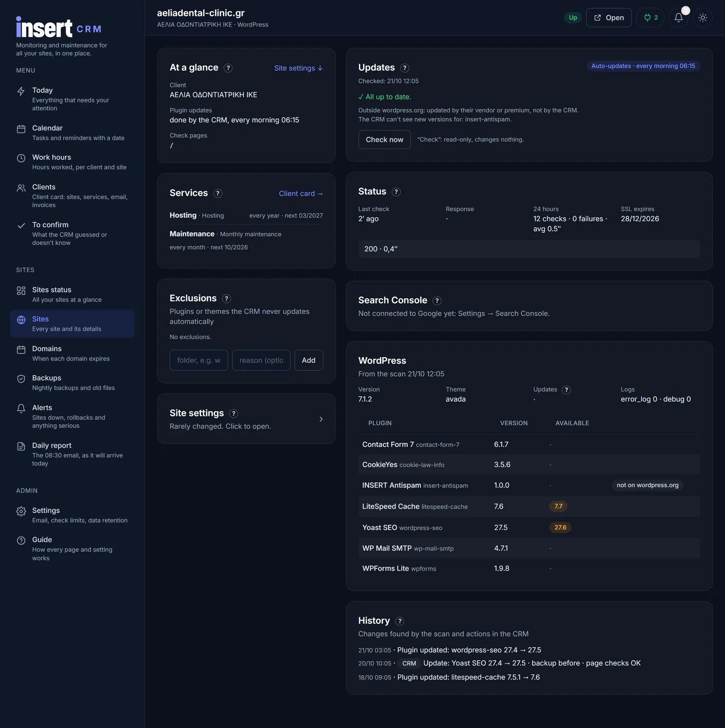Click the LiteSpeed Cache available version 7.7 badge

(x=558, y=506)
